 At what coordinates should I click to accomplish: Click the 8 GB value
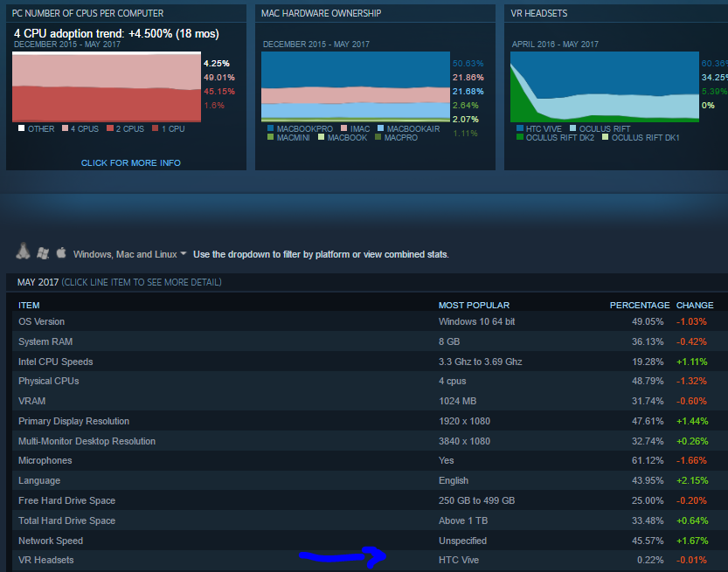[449, 341]
